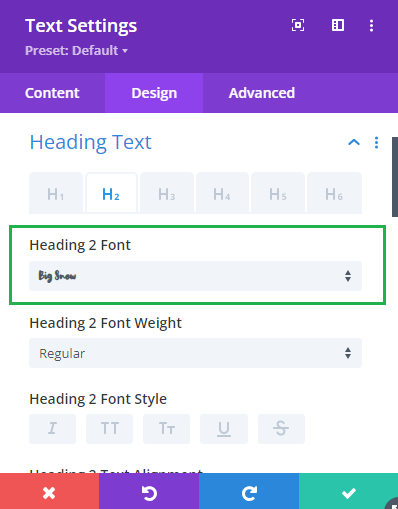This screenshot has width=398, height=509.
Task: Undo the last change
Action: (x=149, y=491)
